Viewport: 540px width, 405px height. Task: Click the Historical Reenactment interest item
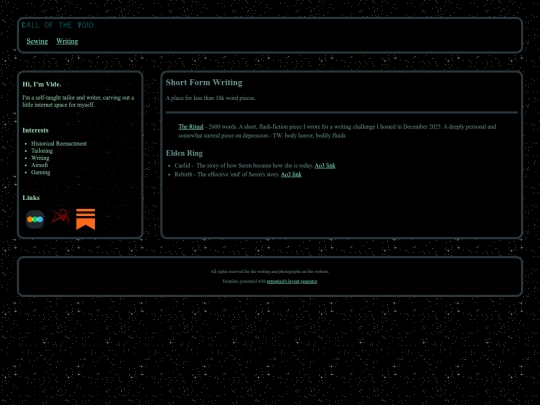(59, 144)
